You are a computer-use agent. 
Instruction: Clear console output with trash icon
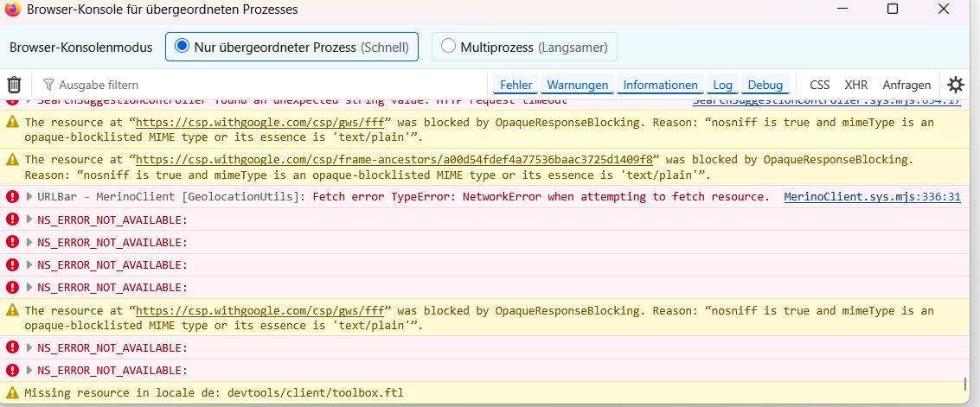[x=14, y=85]
